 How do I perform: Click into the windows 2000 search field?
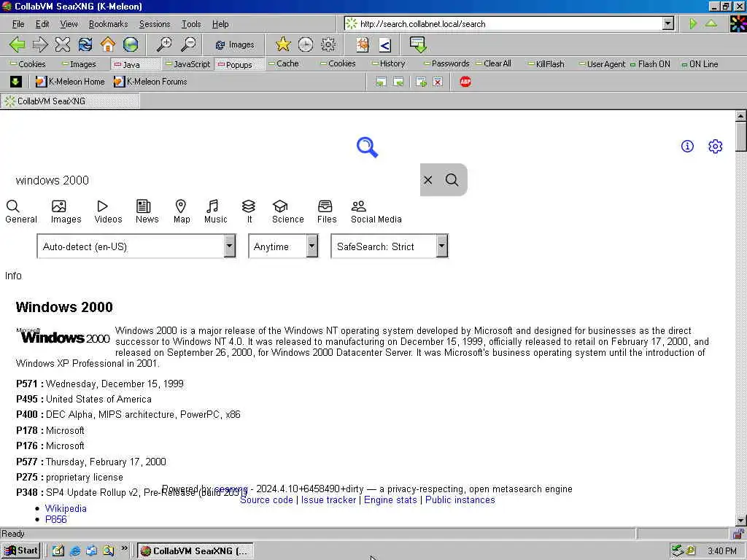[214, 180]
